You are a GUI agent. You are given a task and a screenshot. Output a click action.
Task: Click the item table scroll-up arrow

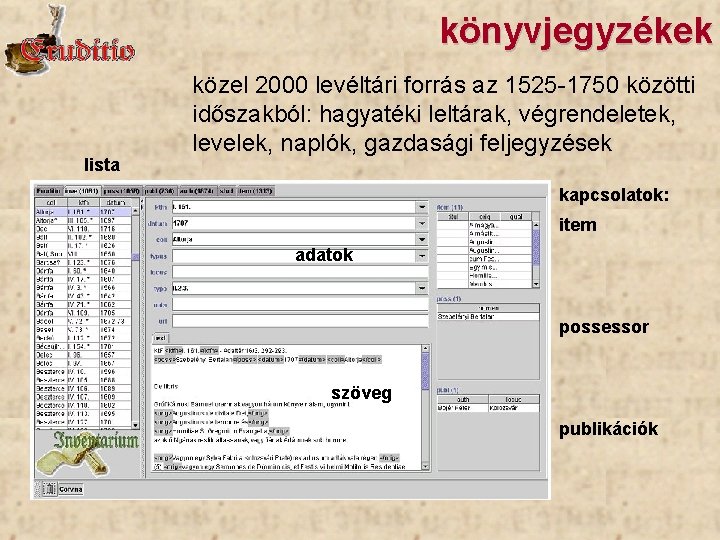click(x=535, y=225)
